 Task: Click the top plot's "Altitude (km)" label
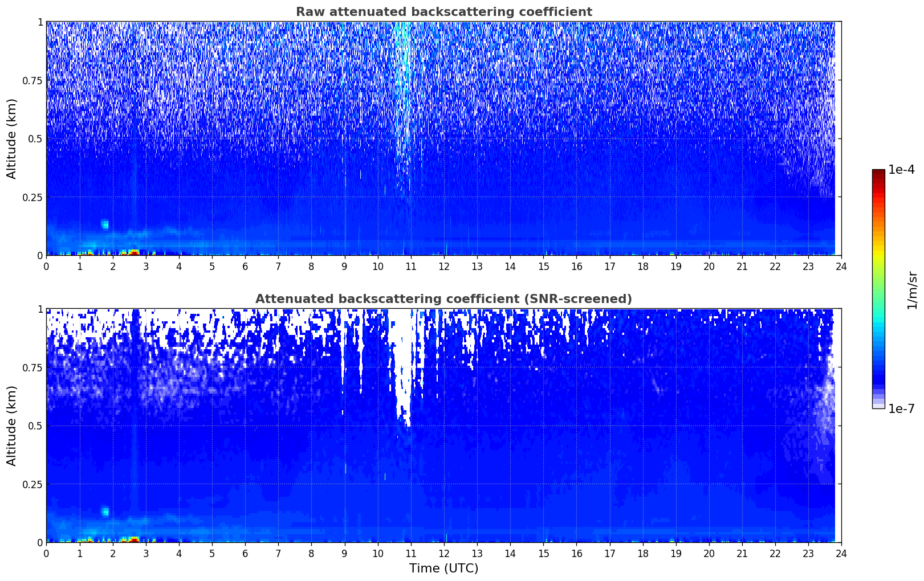12,138
